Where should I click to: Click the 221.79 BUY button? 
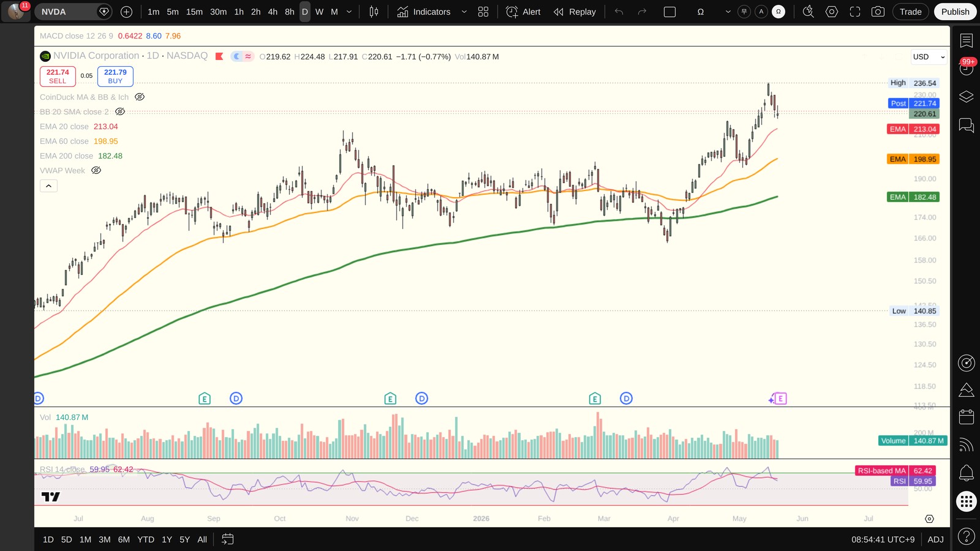(x=115, y=77)
